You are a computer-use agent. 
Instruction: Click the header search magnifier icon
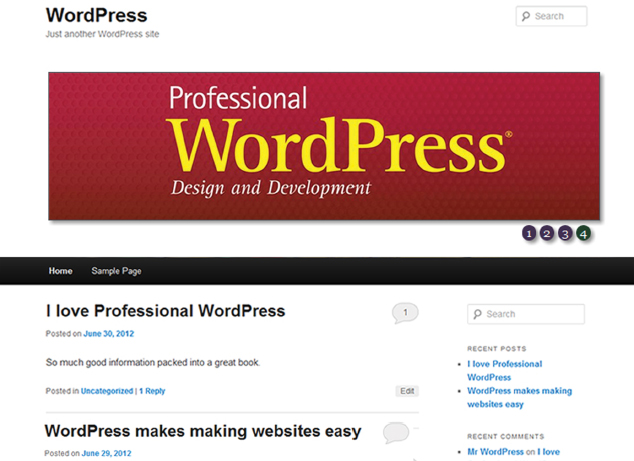click(x=526, y=16)
